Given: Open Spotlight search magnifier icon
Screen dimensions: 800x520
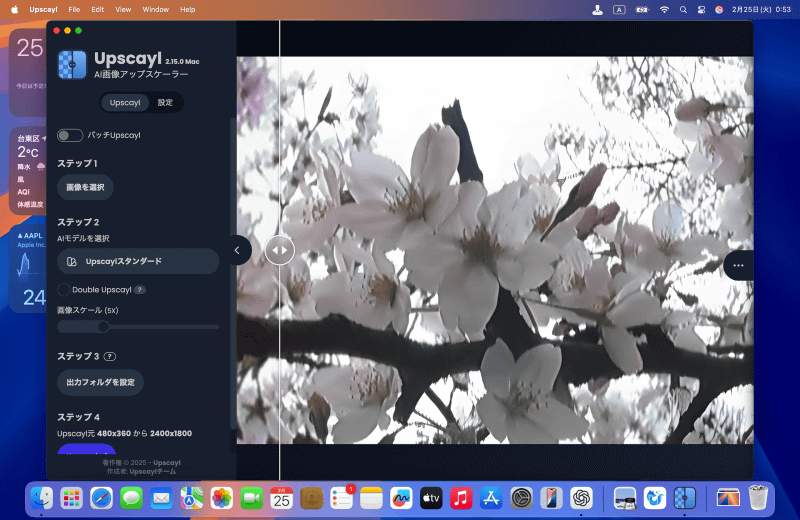Looking at the screenshot, I should [x=683, y=10].
